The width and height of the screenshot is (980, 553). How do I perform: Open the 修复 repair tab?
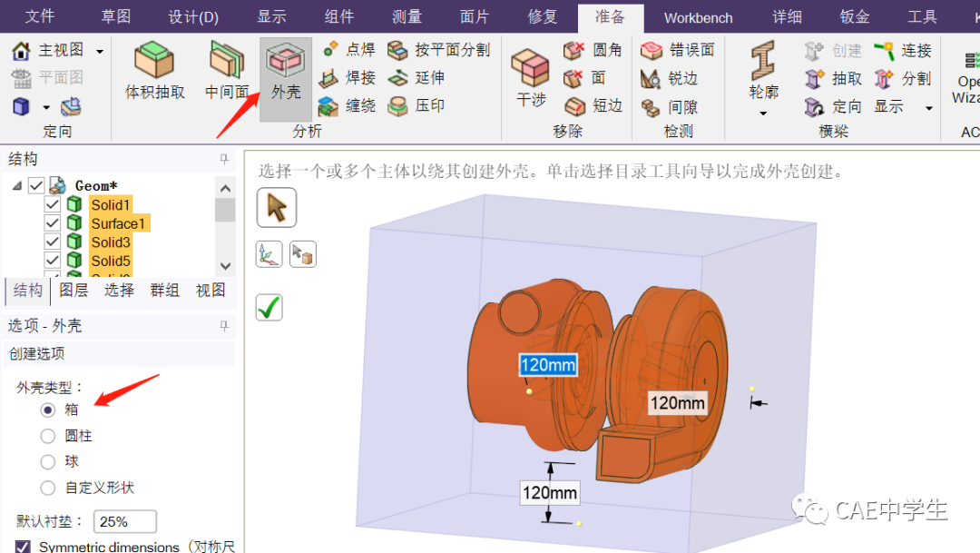coord(543,16)
